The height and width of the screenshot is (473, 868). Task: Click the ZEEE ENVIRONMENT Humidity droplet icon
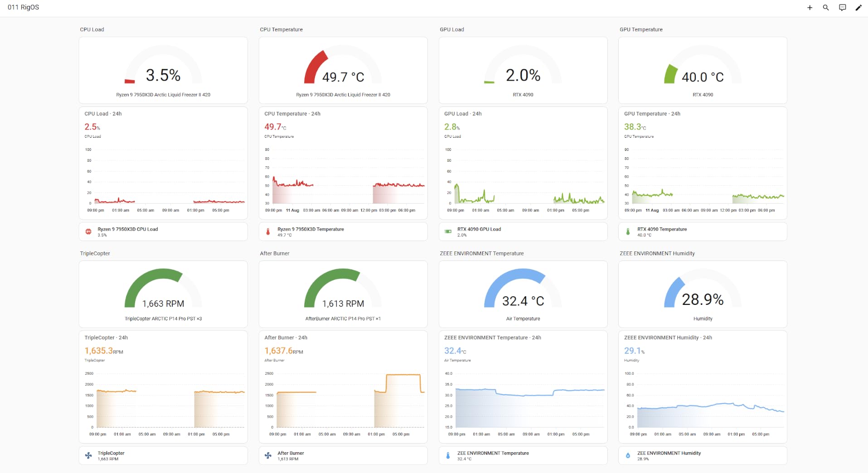[628, 455]
